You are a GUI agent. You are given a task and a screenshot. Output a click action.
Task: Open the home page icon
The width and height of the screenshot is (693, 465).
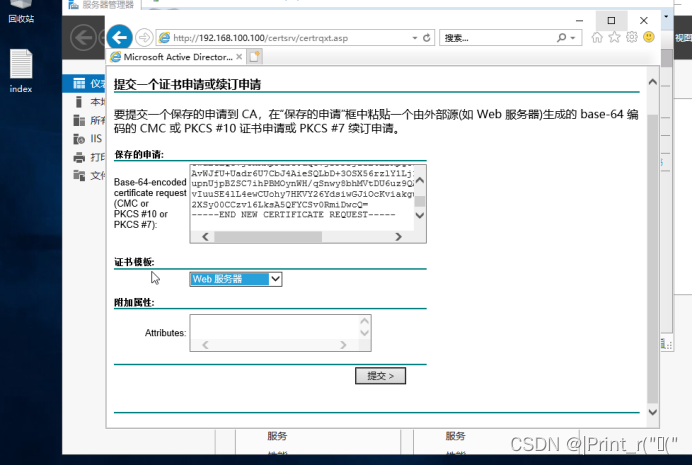point(597,38)
